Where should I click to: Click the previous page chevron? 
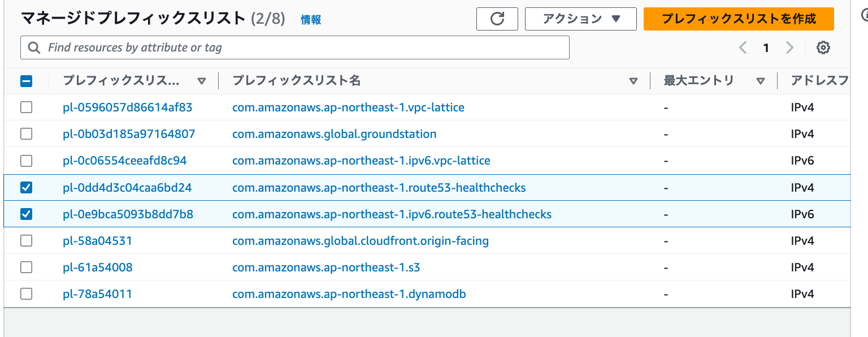(743, 48)
